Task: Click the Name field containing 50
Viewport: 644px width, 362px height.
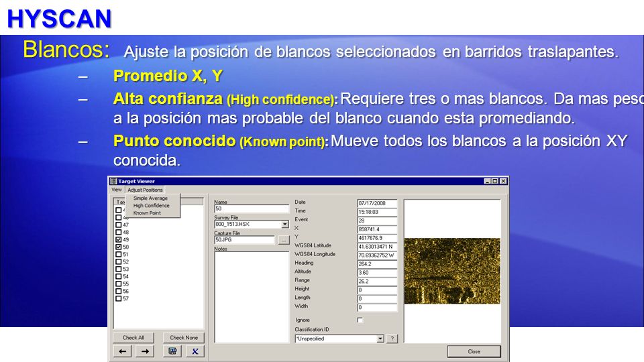Action: tap(252, 209)
